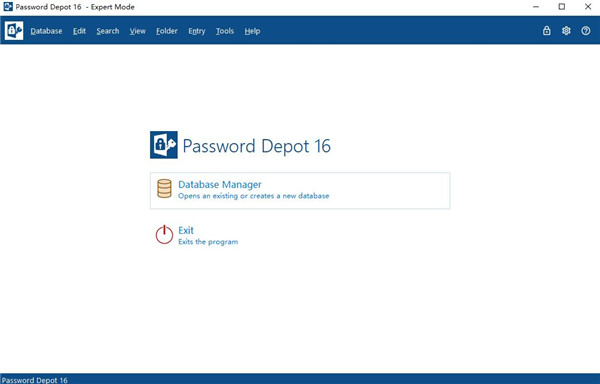Click the 'Password Depot 16 - Expert Mode' title
Viewport: 600px width, 384px height.
(x=75, y=7)
